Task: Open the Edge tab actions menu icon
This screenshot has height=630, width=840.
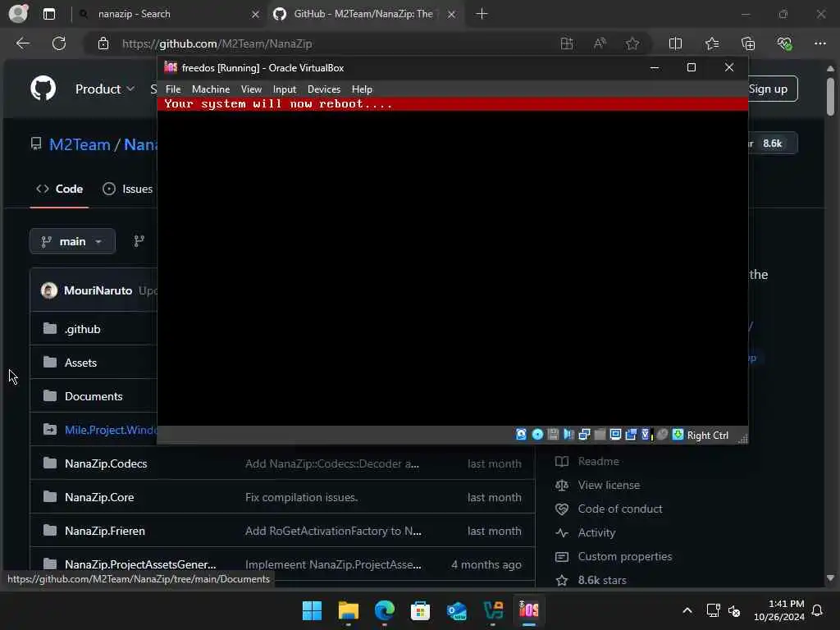Action: click(49, 14)
